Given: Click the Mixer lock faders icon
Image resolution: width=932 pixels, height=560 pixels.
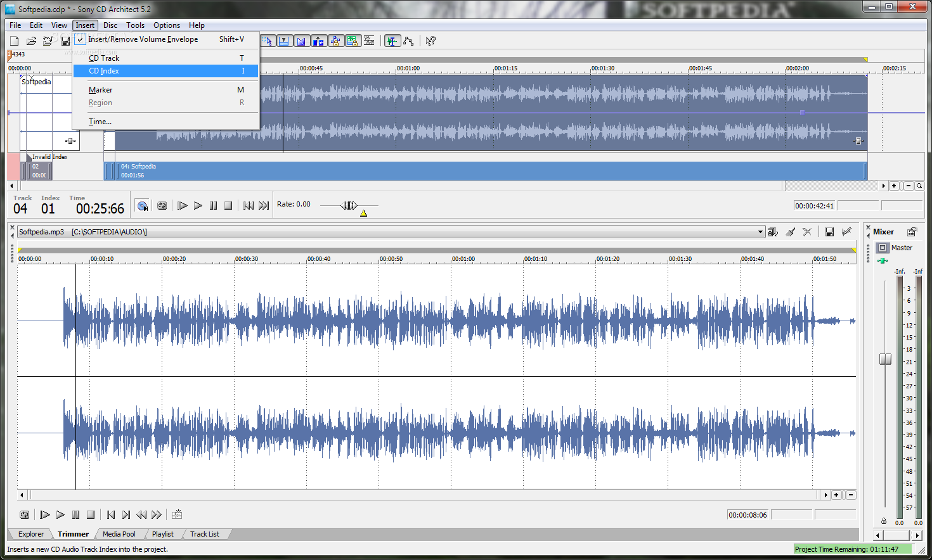Looking at the screenshot, I should pyautogui.click(x=884, y=521).
